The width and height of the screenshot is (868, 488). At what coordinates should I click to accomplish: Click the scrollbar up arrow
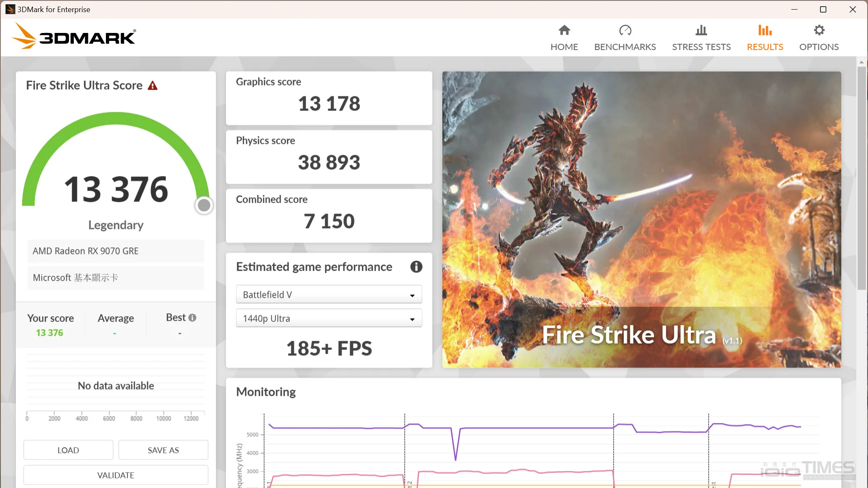861,62
